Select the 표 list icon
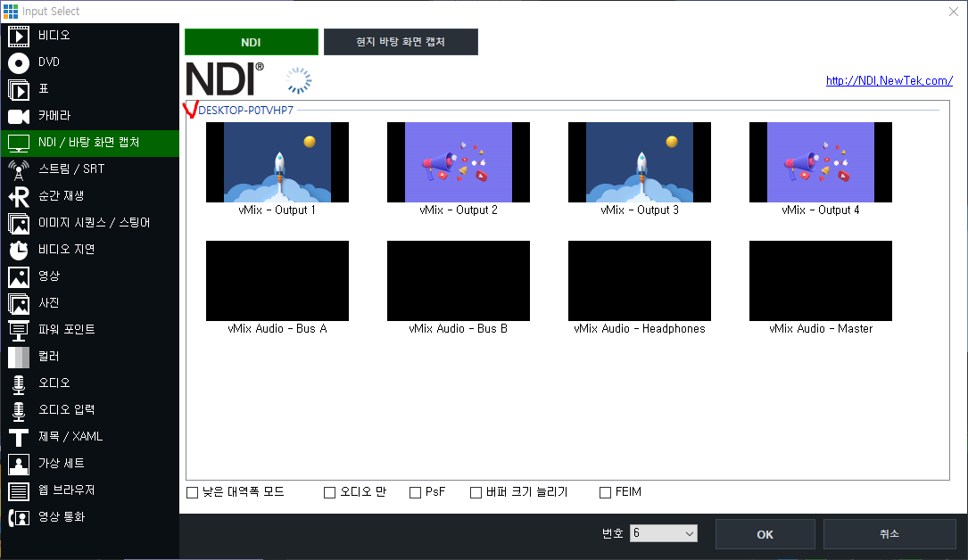This screenshot has width=968, height=560. tap(19, 90)
